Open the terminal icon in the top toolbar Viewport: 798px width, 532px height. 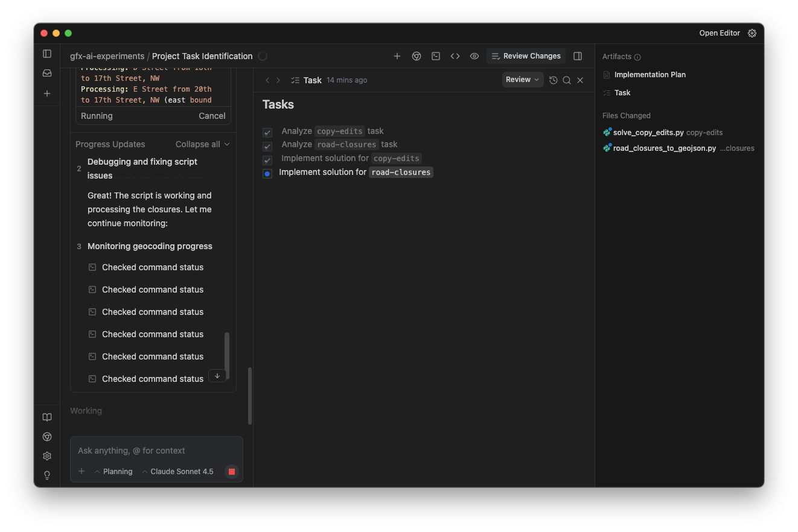435,55
